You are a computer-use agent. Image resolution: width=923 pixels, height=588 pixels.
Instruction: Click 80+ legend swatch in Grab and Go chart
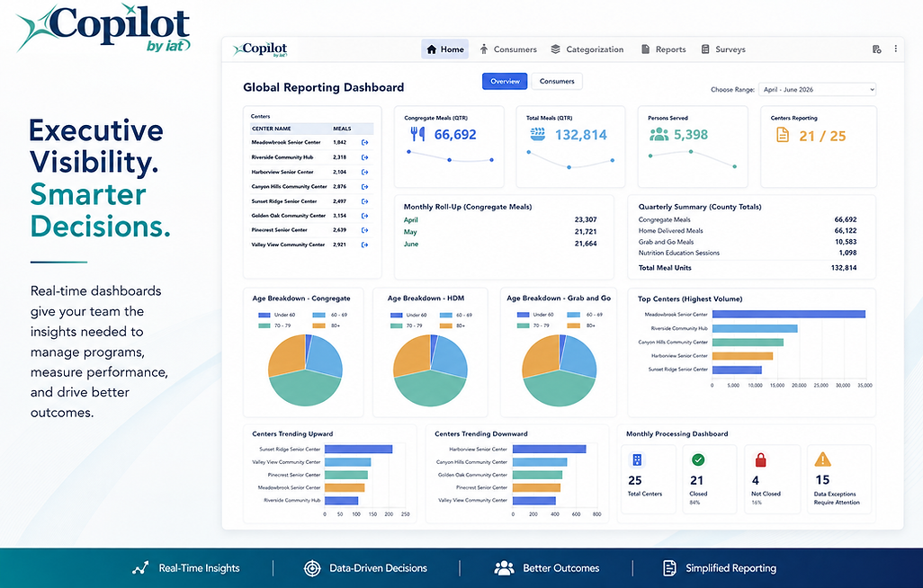tap(573, 325)
